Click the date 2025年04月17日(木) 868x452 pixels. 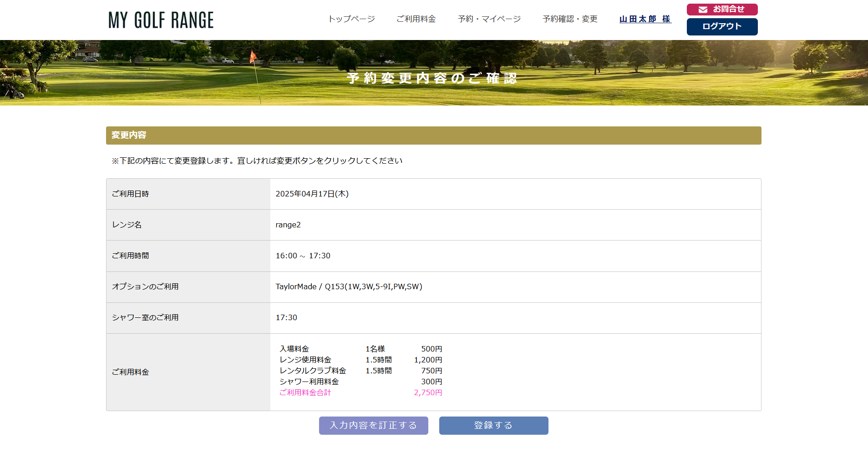pos(312,194)
